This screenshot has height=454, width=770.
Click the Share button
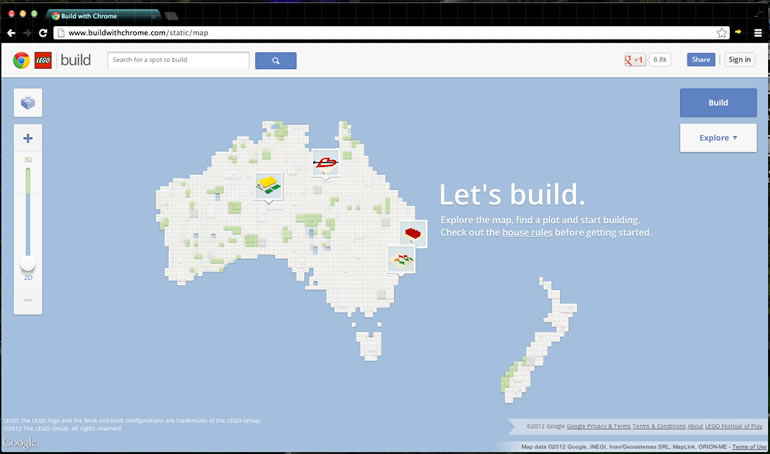(x=701, y=60)
